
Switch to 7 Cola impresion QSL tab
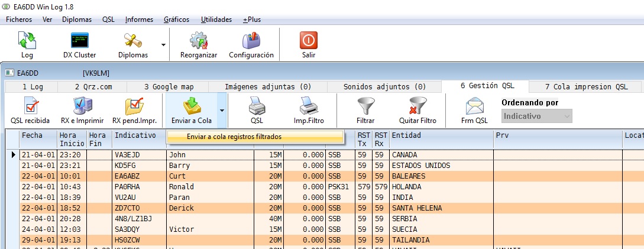click(x=586, y=86)
